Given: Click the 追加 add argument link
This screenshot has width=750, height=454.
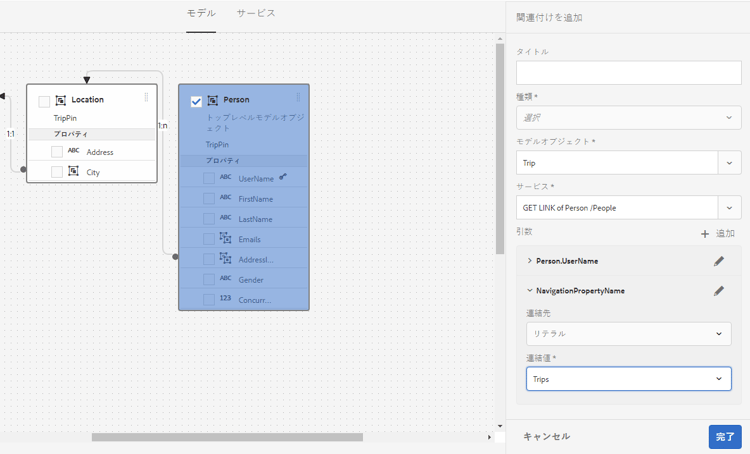Looking at the screenshot, I should (725, 233).
